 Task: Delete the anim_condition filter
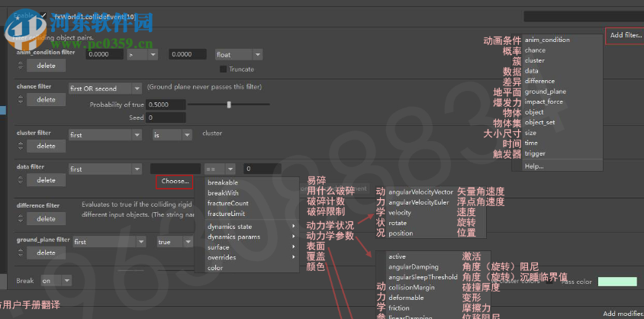click(x=46, y=66)
